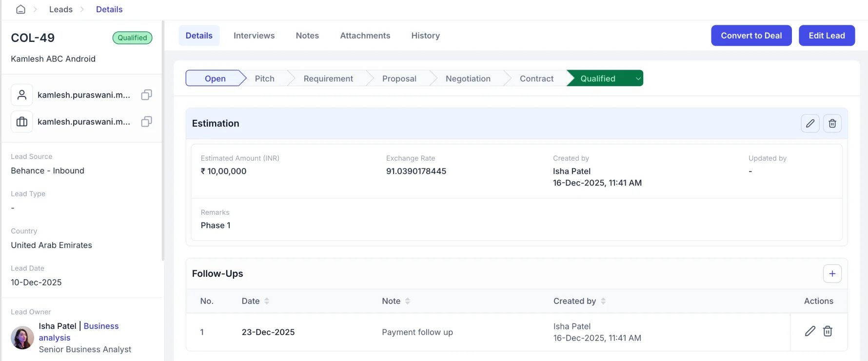The height and width of the screenshot is (361, 868).
Task: Set lead stage to Negotiation
Action: tap(468, 78)
